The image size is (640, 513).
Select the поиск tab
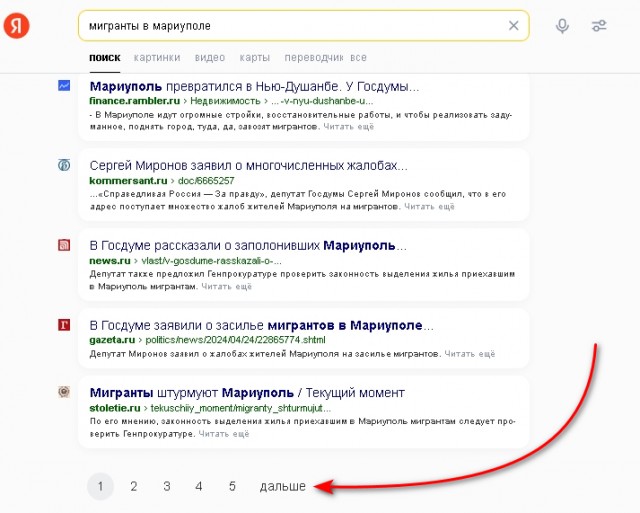click(x=104, y=58)
